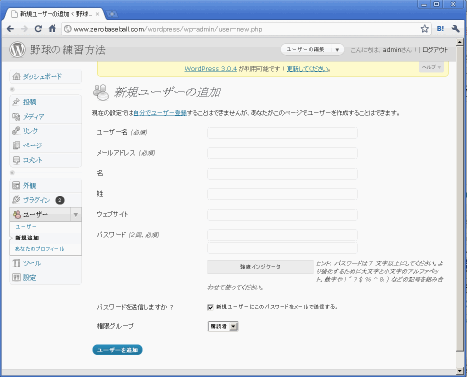Viewport: 467px width, 377px height.
Task: Uncheck the send password by email checkbox
Action: (x=210, y=307)
